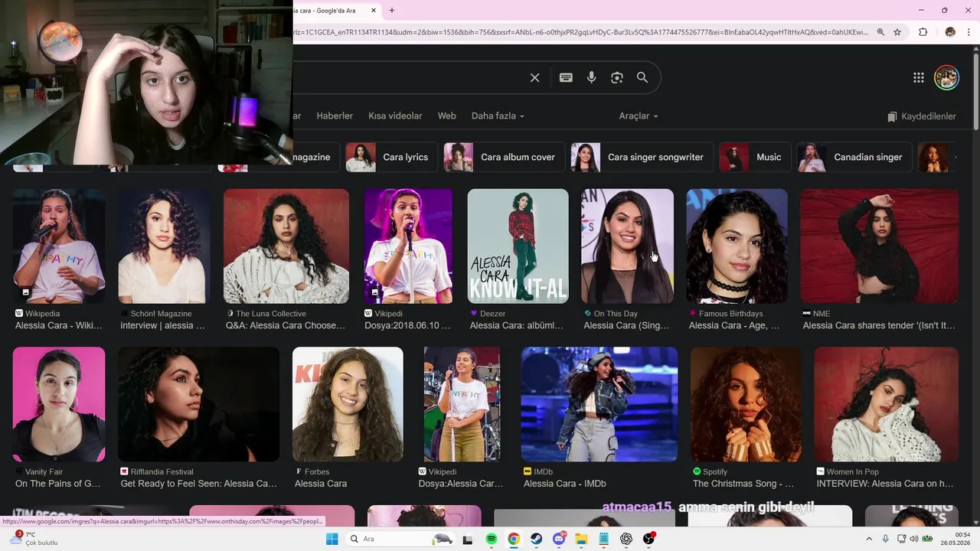This screenshot has height=551, width=980.
Task: Show hidden system tray icons
Action: click(x=869, y=539)
